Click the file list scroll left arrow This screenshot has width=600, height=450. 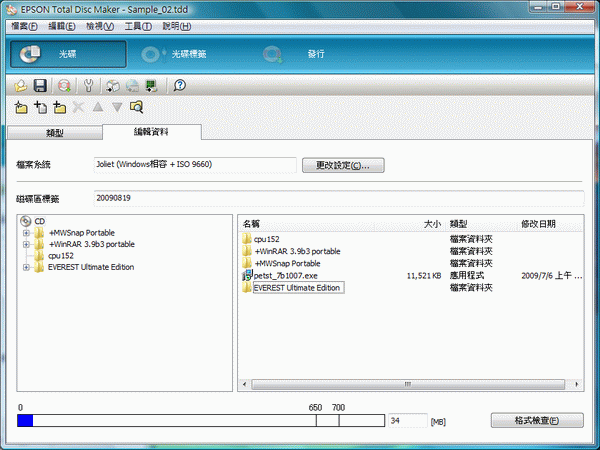point(245,384)
